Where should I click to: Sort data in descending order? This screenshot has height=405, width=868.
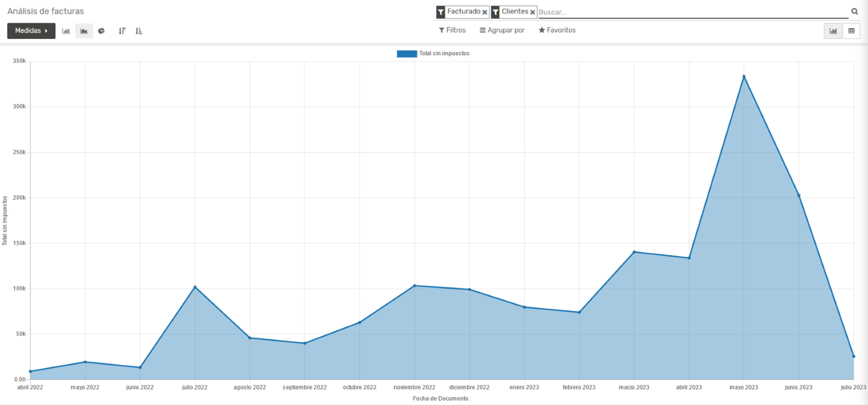122,31
